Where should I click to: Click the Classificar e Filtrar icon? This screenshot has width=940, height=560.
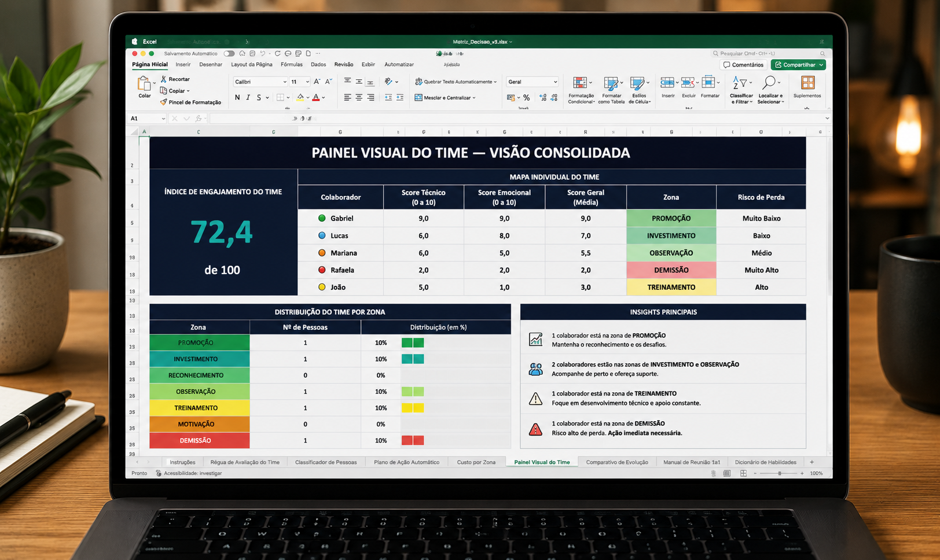point(739,83)
